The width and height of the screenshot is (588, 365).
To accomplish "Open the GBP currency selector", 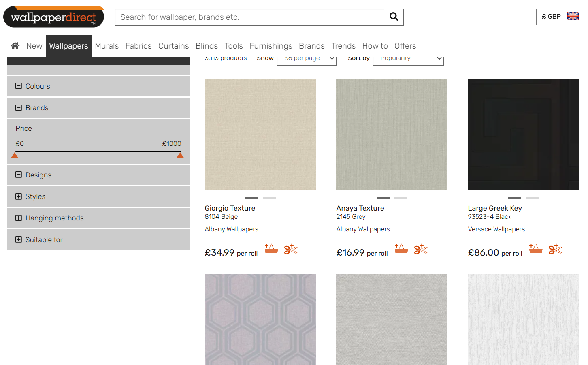I will click(x=560, y=17).
